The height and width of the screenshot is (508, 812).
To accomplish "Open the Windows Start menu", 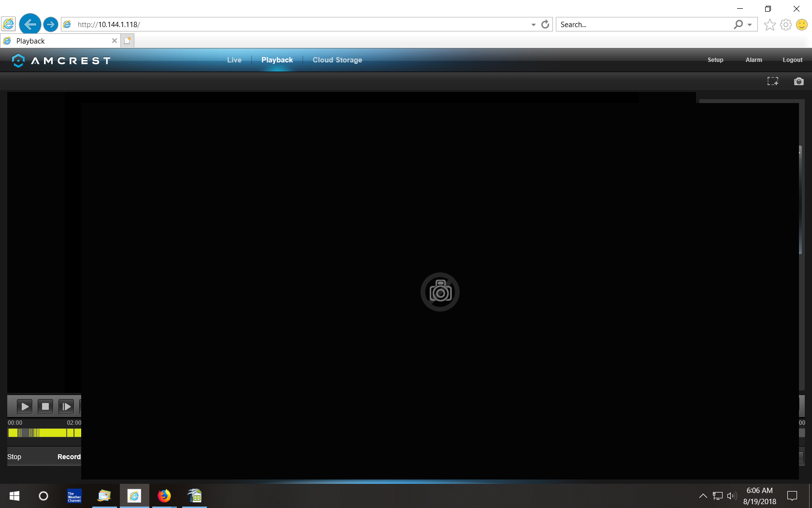I will point(14,496).
